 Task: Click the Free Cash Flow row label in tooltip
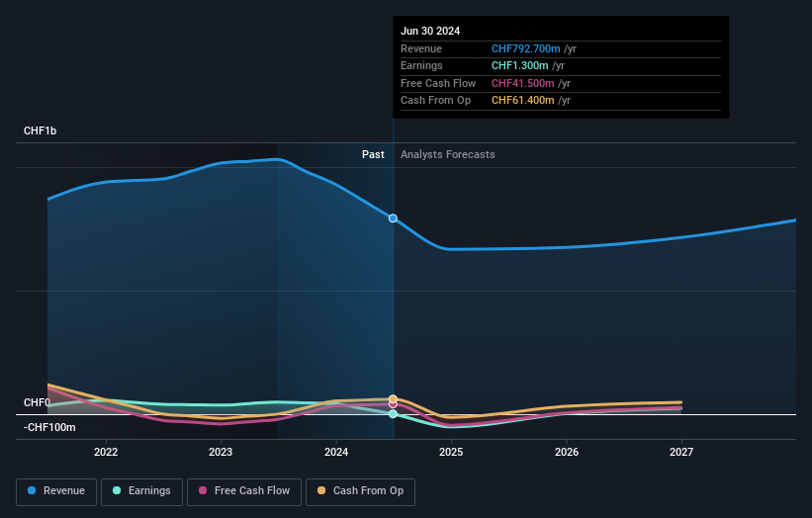[438, 83]
